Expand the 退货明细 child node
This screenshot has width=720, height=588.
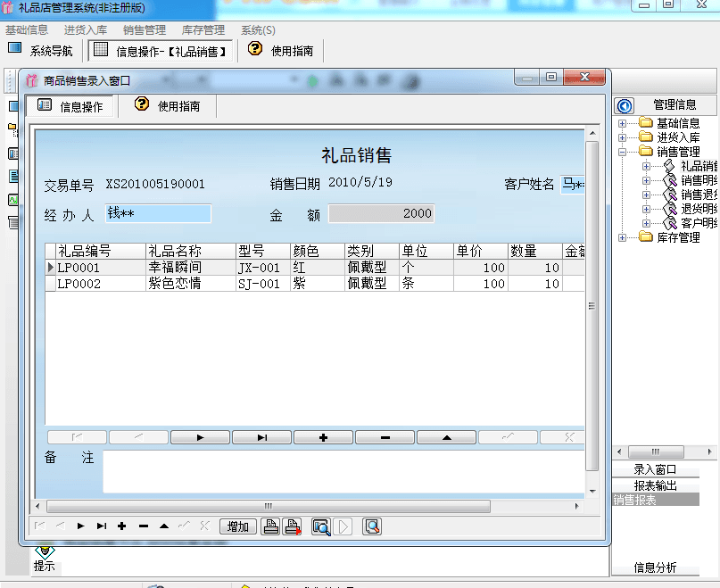[646, 209]
